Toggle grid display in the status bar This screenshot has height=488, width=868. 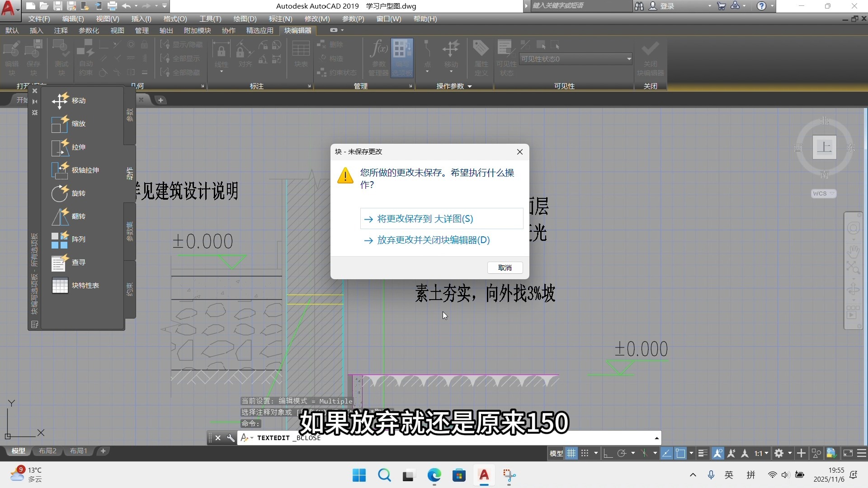click(x=571, y=453)
